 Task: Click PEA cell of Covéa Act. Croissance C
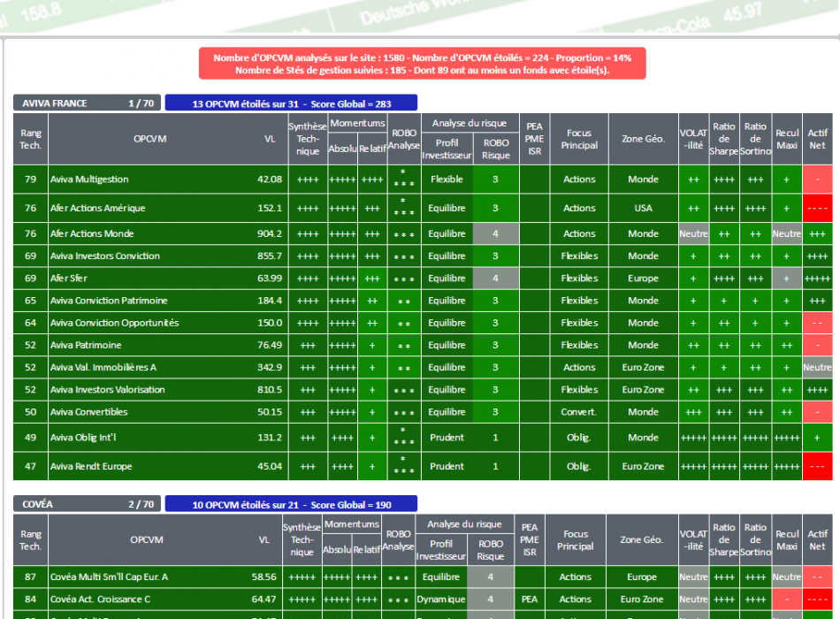(x=530, y=600)
